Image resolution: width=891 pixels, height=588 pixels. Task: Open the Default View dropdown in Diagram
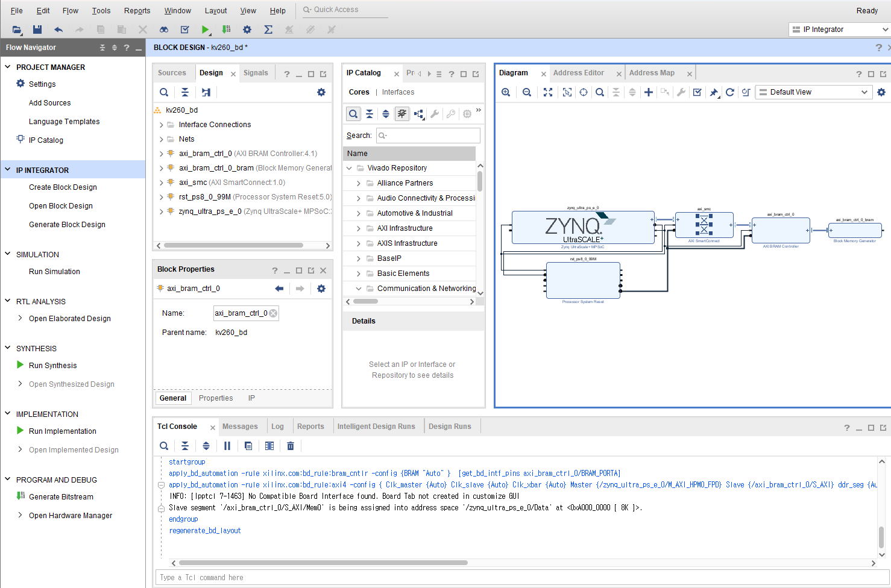(814, 92)
